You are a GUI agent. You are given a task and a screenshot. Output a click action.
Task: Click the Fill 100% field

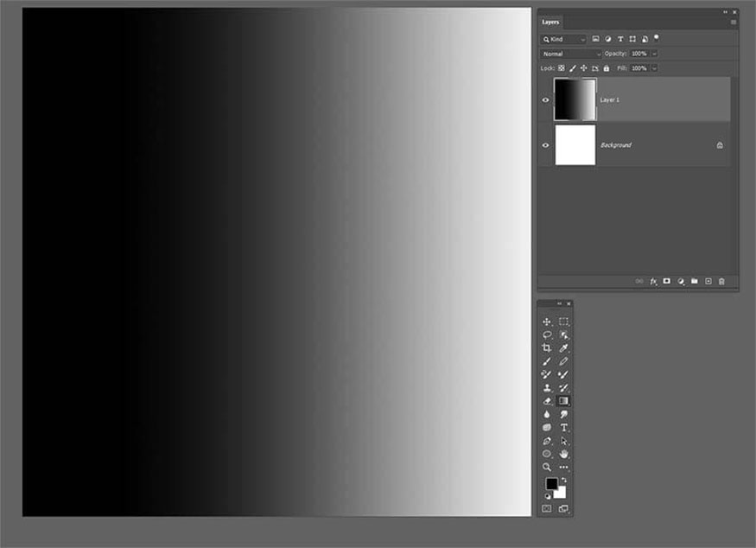pos(639,68)
